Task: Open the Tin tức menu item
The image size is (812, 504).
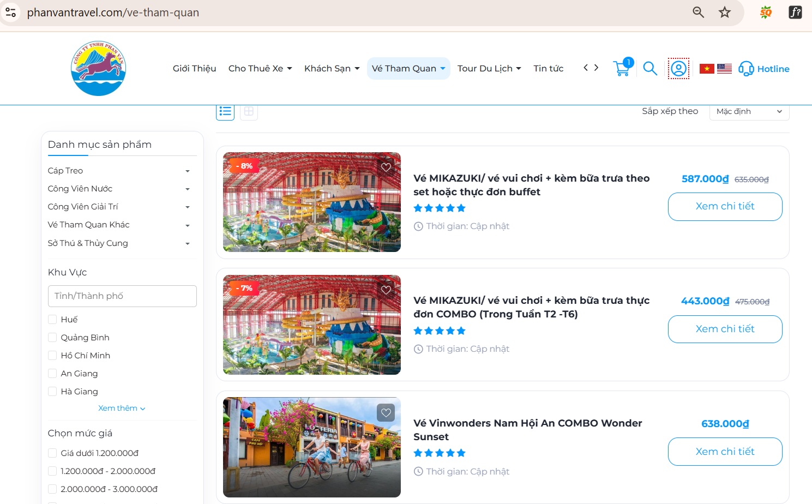Action: pyautogui.click(x=548, y=68)
